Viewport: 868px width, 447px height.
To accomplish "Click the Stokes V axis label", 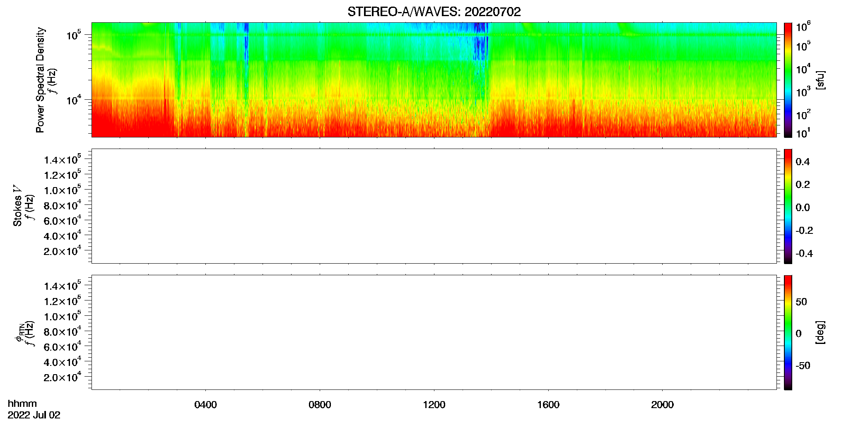I will click(18, 206).
